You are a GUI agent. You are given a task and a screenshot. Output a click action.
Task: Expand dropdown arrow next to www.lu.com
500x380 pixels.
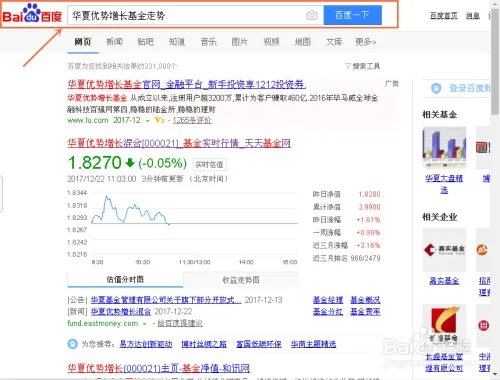(x=147, y=121)
